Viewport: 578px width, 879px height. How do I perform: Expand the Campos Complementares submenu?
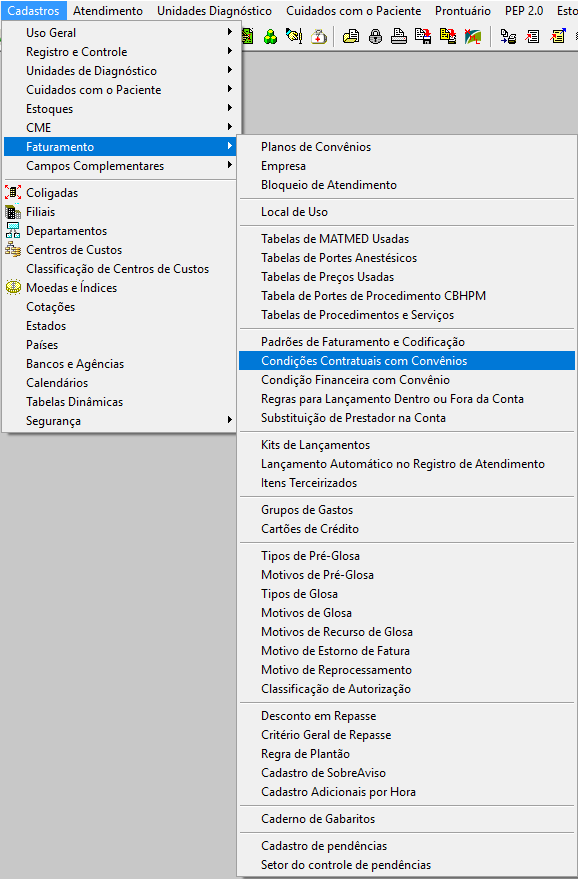tap(120, 166)
